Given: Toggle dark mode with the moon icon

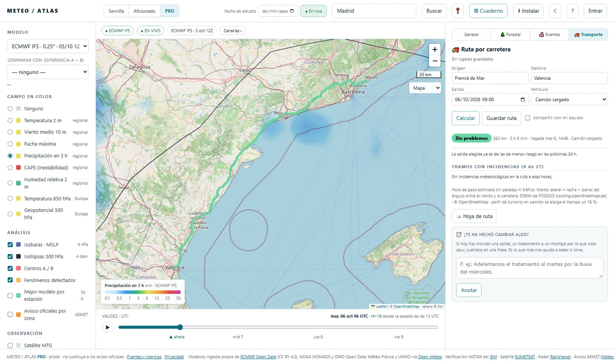Looking at the screenshot, I should click(555, 11).
